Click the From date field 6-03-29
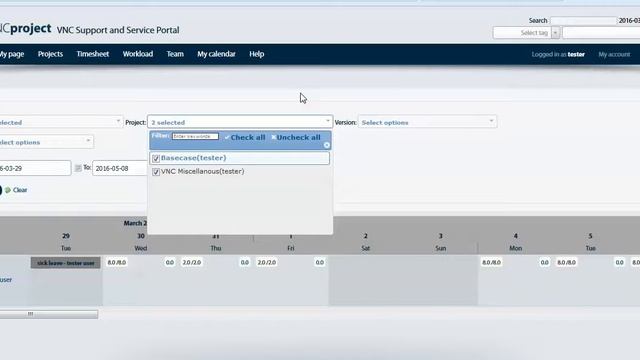Image resolution: width=640 pixels, height=360 pixels. (x=35, y=168)
